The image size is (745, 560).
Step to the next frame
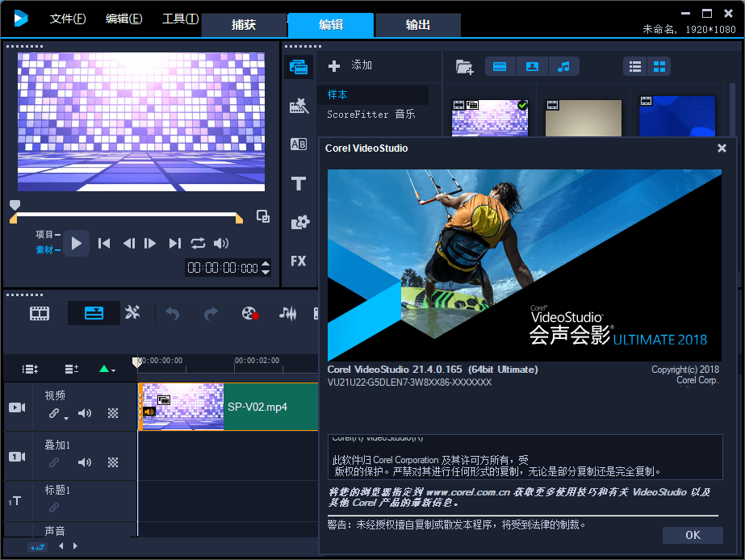click(150, 244)
